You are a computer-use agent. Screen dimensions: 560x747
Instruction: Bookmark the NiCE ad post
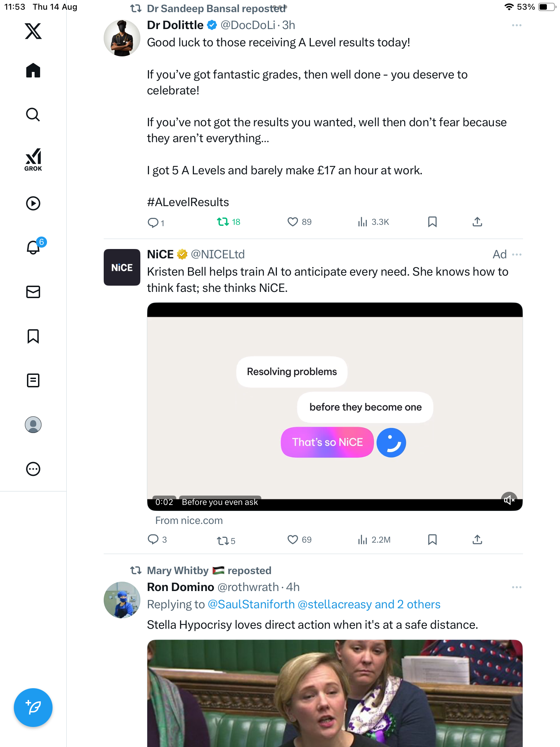[432, 539]
